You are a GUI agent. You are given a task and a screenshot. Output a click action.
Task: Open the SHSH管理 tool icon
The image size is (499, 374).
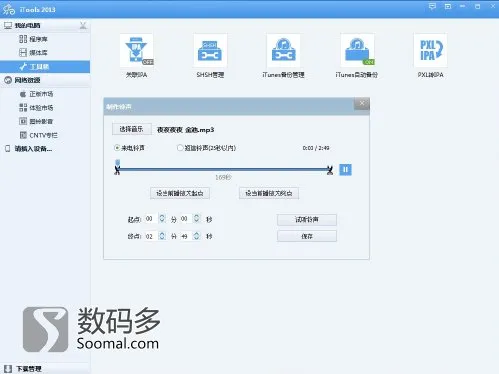tap(210, 51)
